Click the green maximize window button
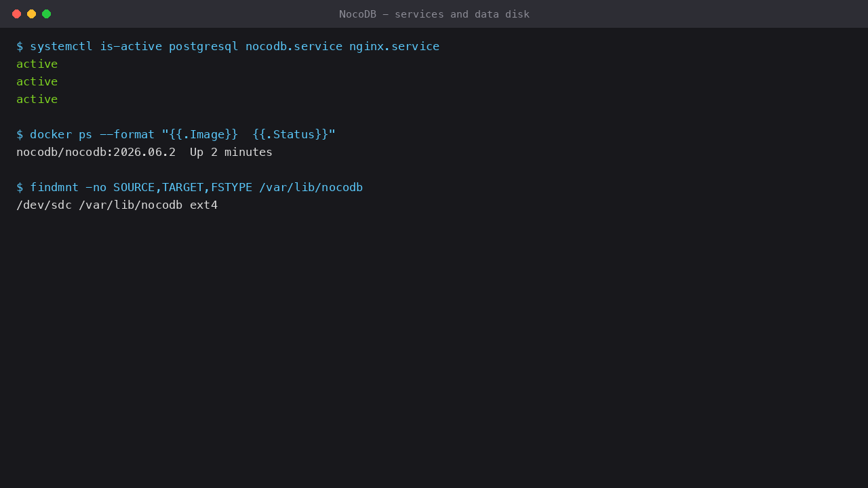868x488 pixels. click(x=46, y=14)
